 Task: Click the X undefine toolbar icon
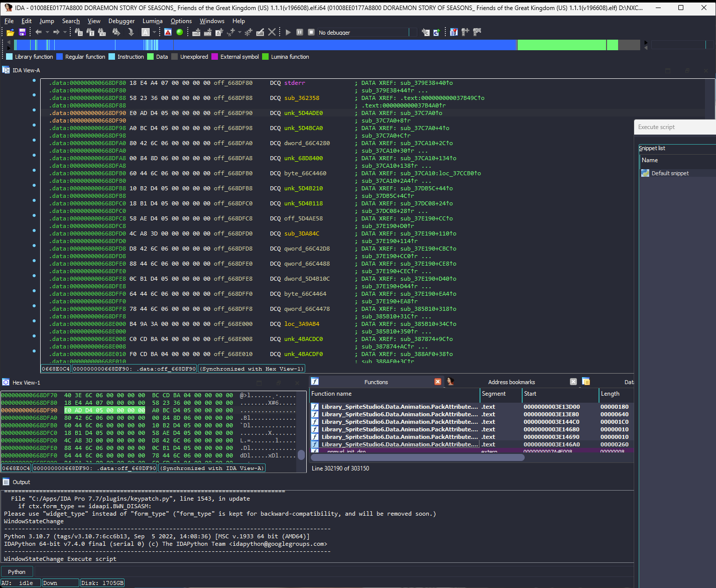coord(272,32)
